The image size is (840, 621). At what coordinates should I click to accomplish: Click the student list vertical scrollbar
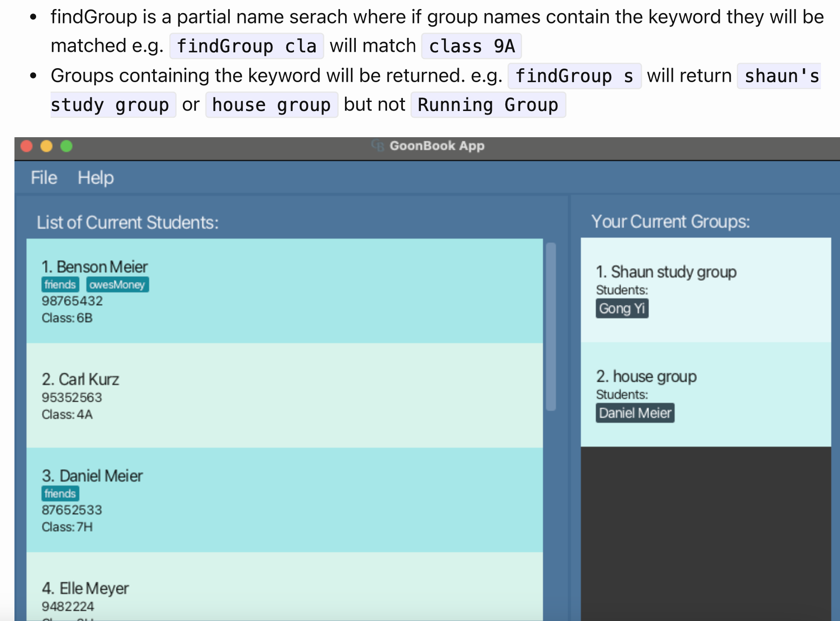551,327
